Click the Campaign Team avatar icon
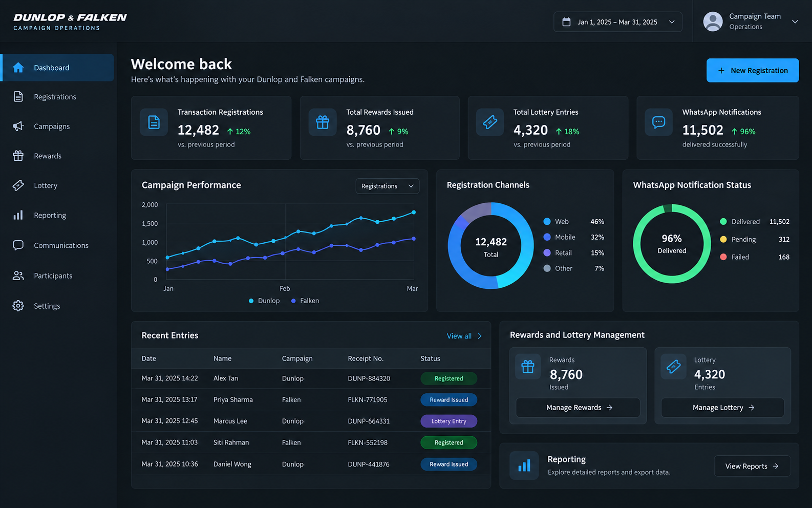812x508 pixels. pyautogui.click(x=713, y=22)
